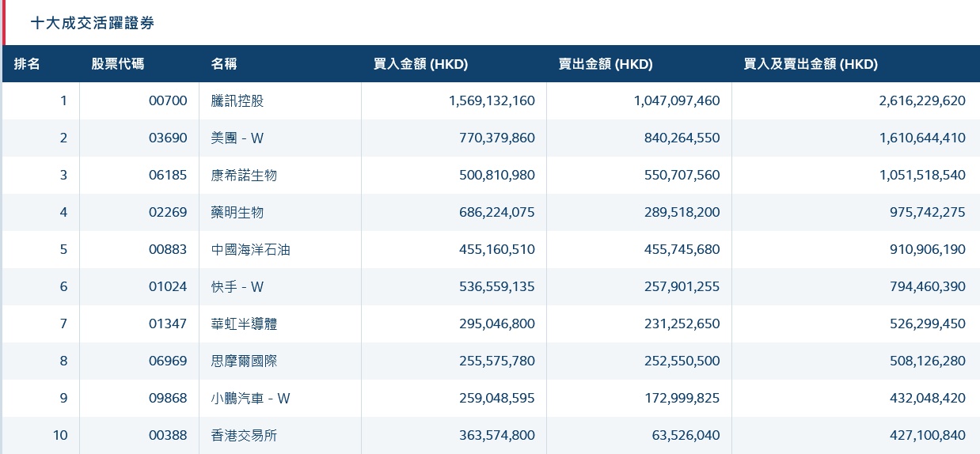Click total amount 2,616,229,620
Viewport: 980px width, 454px height.
click(922, 100)
